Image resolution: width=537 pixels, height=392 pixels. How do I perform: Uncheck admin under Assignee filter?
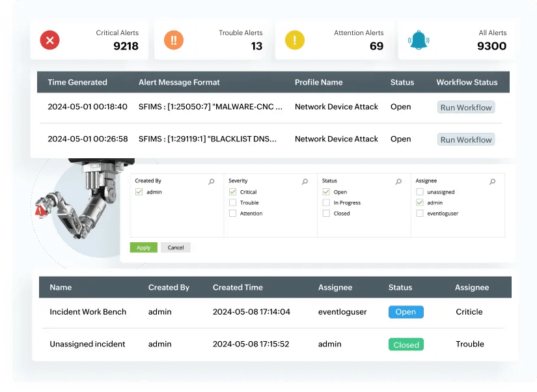click(420, 203)
